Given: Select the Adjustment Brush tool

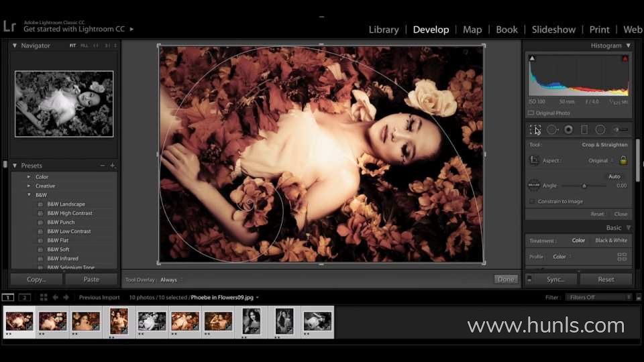Looking at the screenshot, I should [621, 129].
